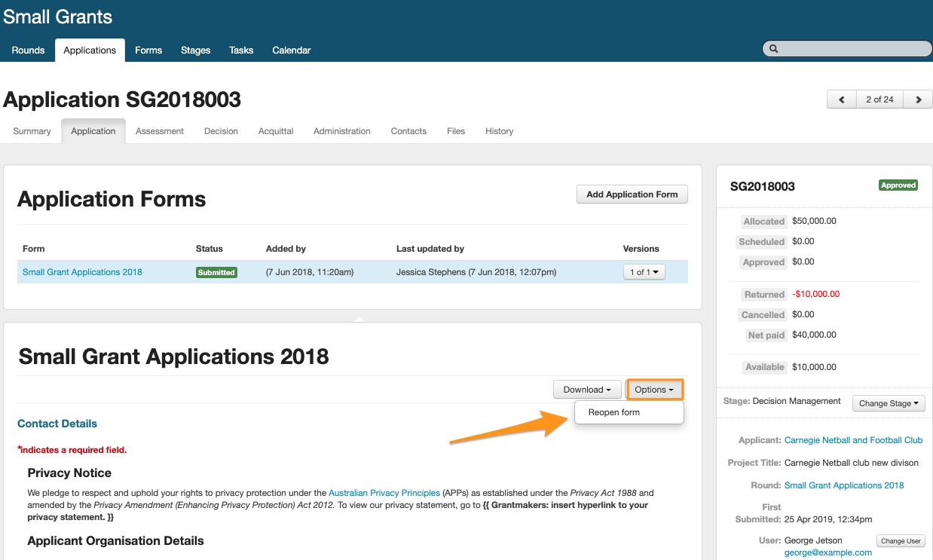Open the Versions '1 of 1' dropdown

click(644, 272)
